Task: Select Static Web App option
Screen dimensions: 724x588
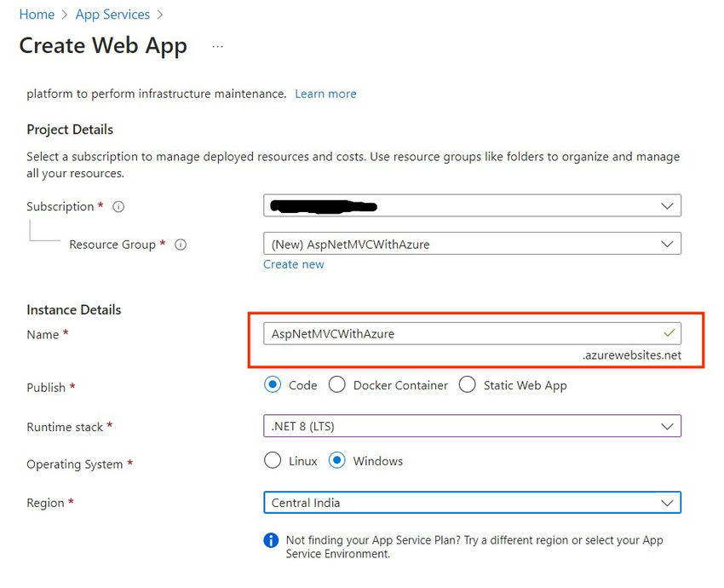Action: [467, 385]
